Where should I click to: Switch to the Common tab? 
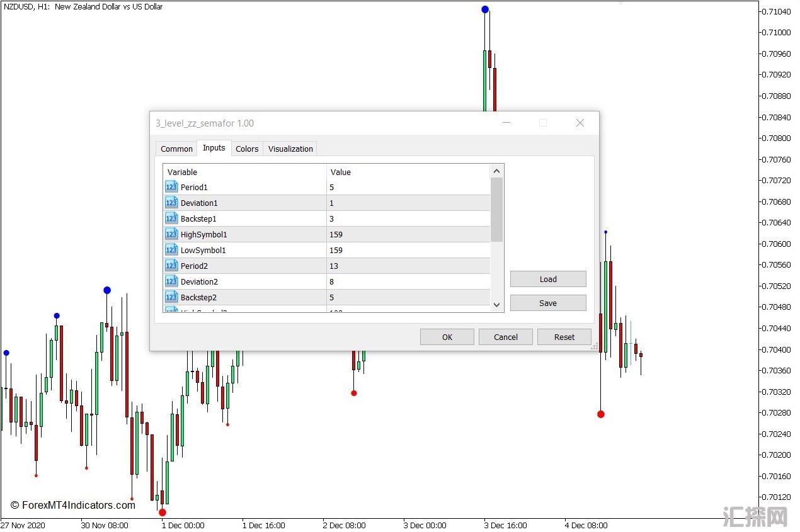176,149
